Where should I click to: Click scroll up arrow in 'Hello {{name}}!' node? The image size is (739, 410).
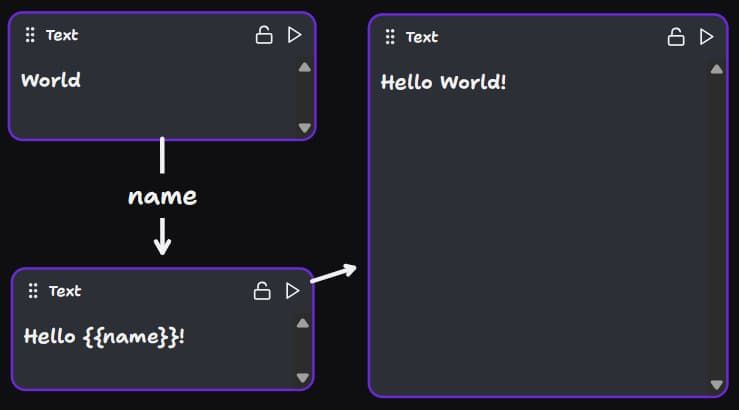(303, 323)
